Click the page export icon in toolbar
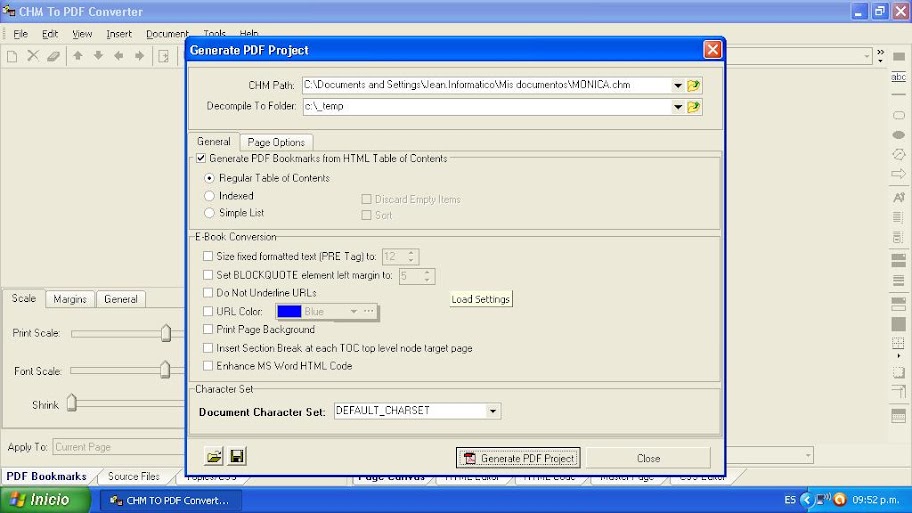912x513 pixels. point(163,56)
